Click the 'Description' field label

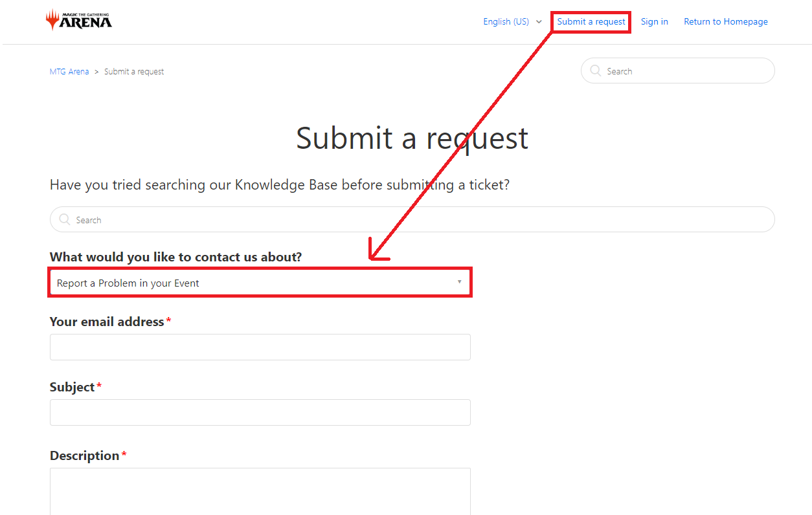[x=84, y=456]
